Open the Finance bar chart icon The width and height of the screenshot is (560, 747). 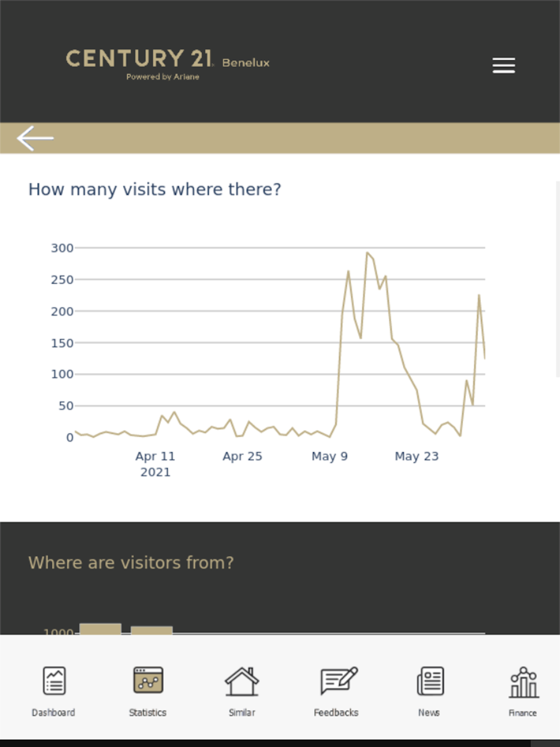coord(524,682)
